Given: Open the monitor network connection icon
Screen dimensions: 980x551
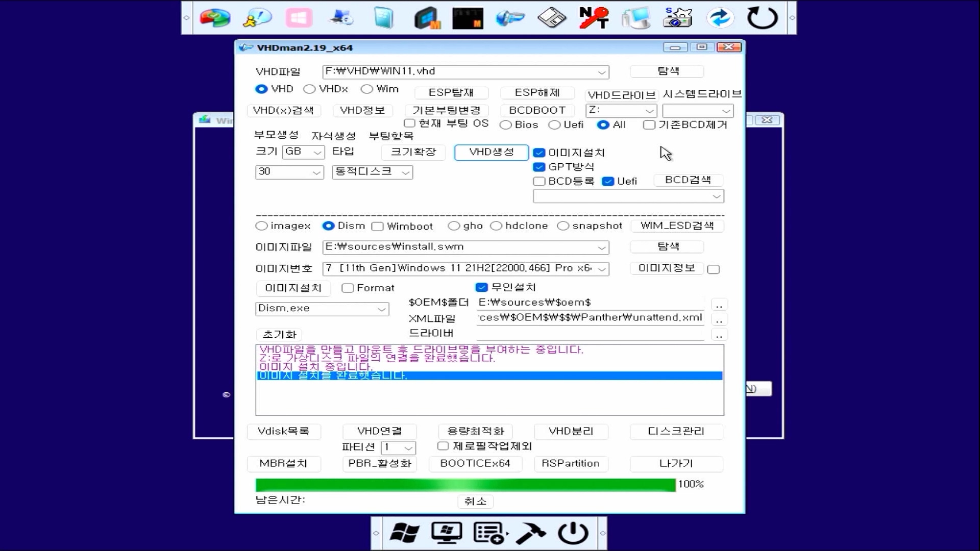Looking at the screenshot, I should coord(635,18).
